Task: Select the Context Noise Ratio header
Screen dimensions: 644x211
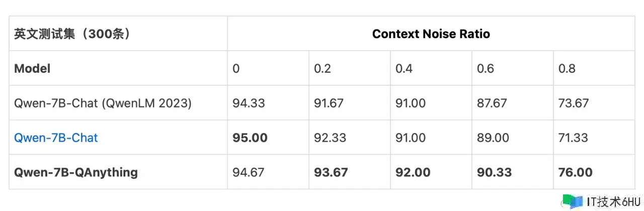Action: 431,34
